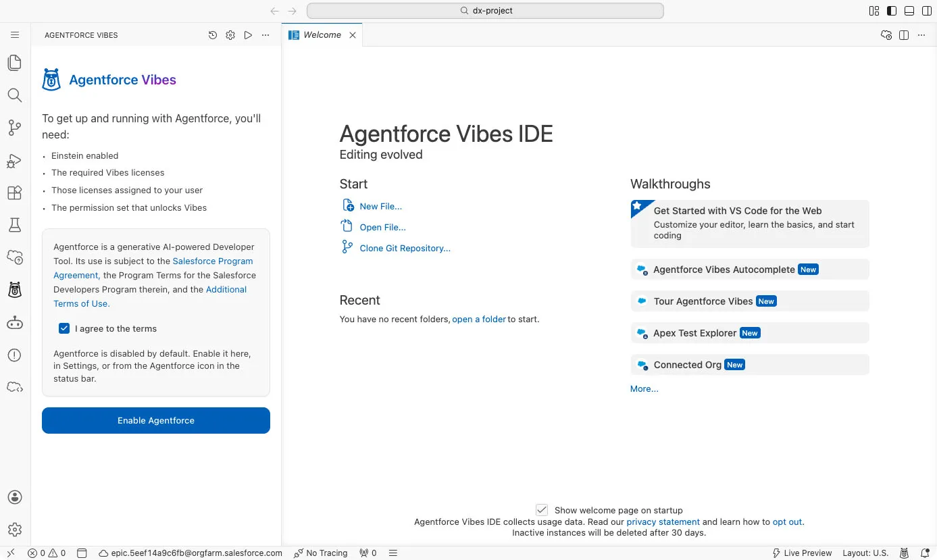This screenshot has height=560, width=937.
Task: Open Apex Test Explorer walkthrough
Action: click(750, 332)
